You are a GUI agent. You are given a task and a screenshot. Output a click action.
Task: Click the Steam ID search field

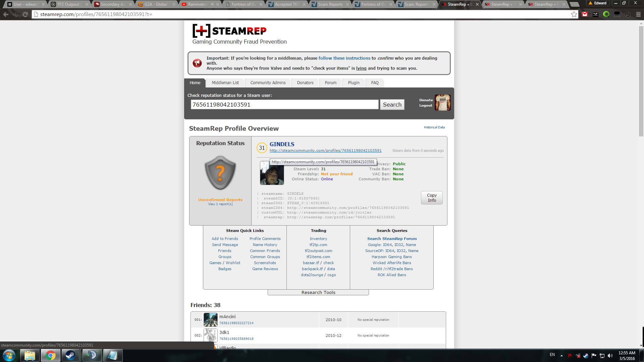click(284, 105)
